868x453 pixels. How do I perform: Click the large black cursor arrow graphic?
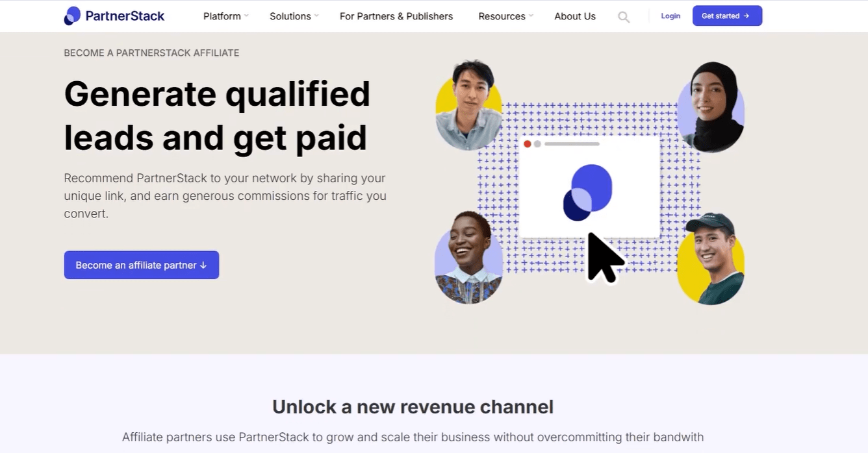click(605, 258)
